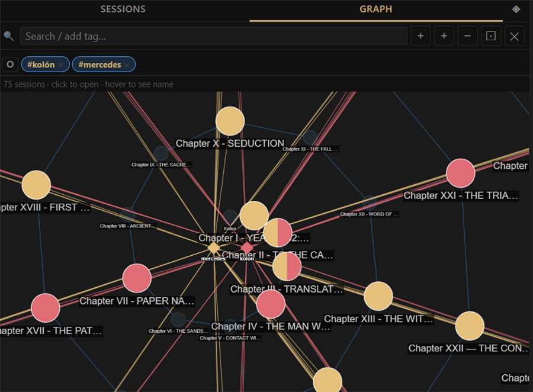
Task: Open the Chapter XXII — THE CON… node circle
Action: click(x=470, y=326)
